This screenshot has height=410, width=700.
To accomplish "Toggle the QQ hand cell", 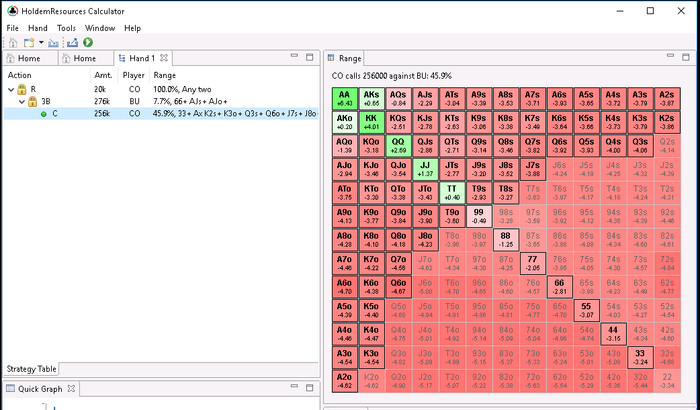I will (x=398, y=146).
